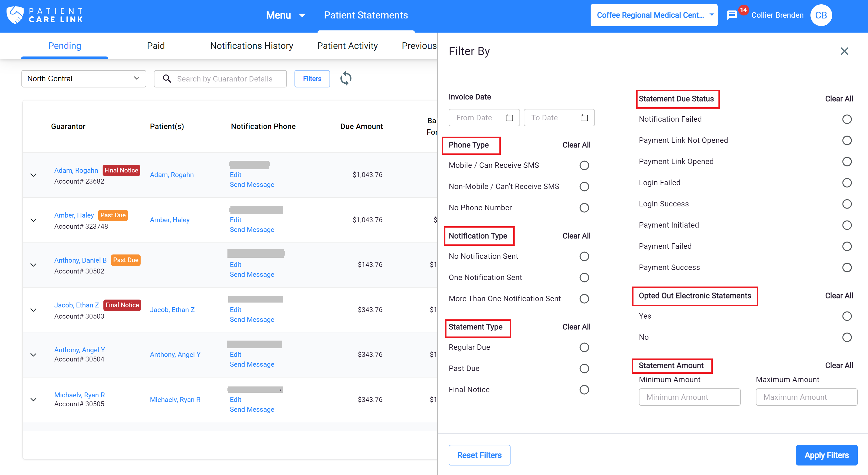Click Send Message for Amber, Haley
This screenshot has width=868, height=475.
[x=252, y=229]
